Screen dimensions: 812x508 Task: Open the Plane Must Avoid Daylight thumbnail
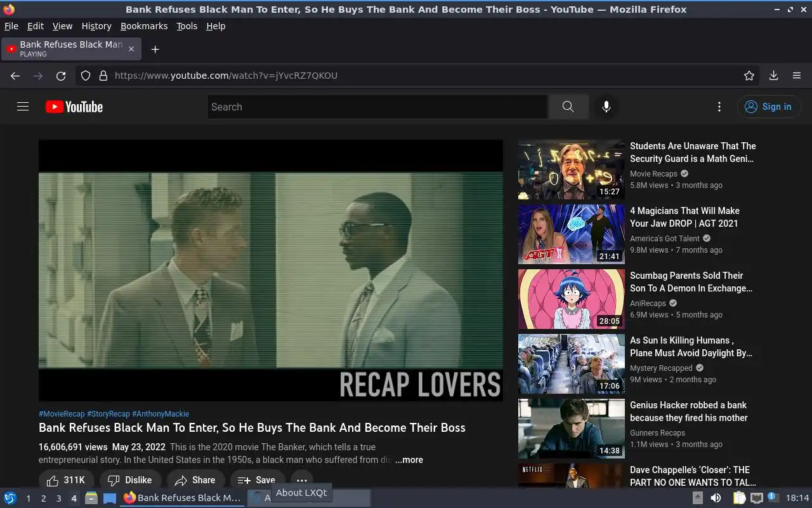click(572, 364)
